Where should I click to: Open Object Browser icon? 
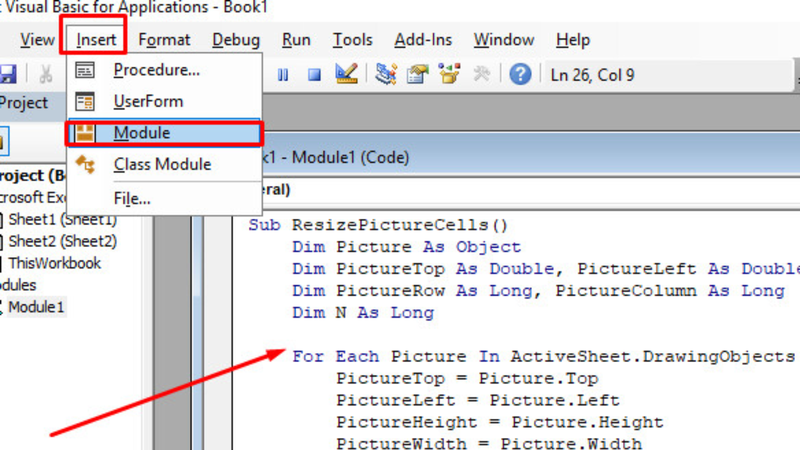(449, 74)
